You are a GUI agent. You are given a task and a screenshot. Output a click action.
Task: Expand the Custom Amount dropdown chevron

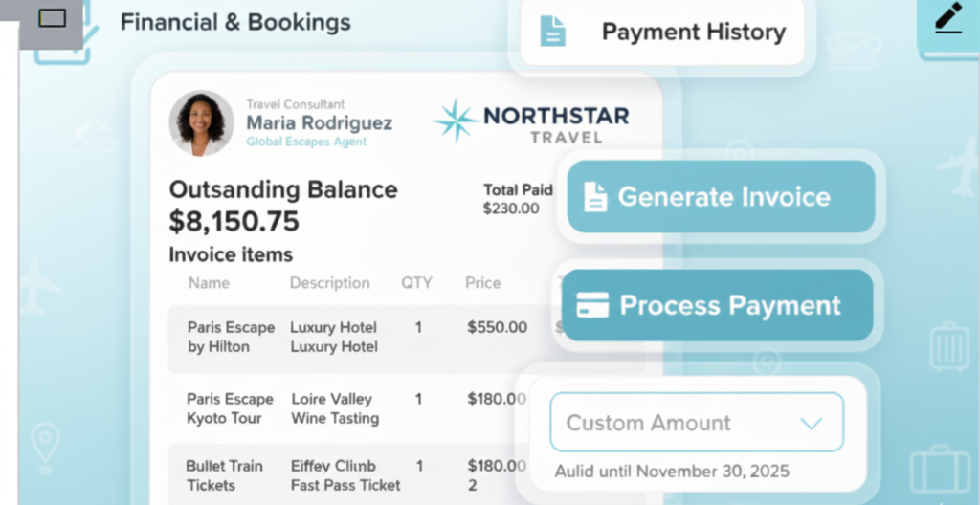click(811, 423)
